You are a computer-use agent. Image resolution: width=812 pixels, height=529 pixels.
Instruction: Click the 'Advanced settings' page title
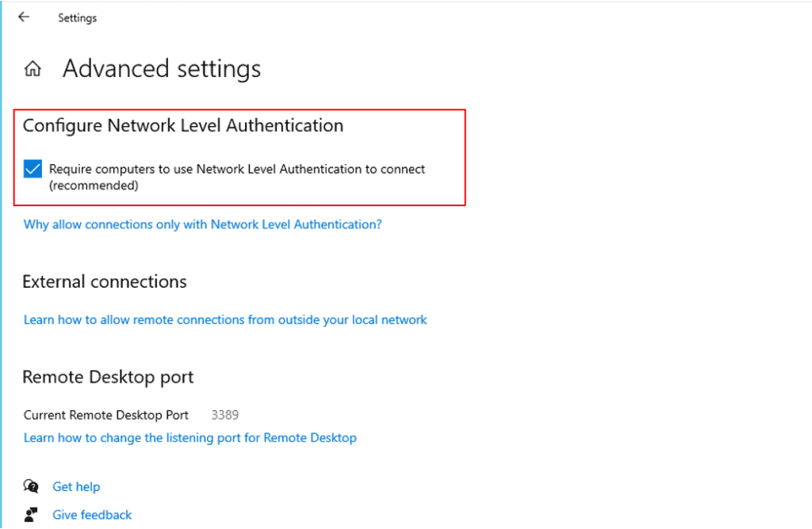(x=162, y=69)
